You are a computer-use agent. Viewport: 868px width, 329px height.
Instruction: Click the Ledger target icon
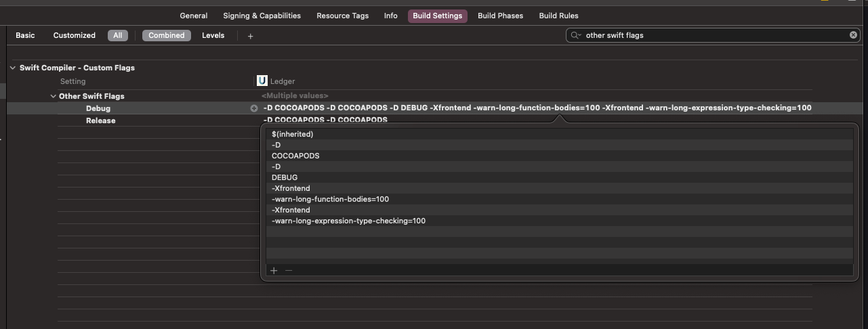[262, 81]
